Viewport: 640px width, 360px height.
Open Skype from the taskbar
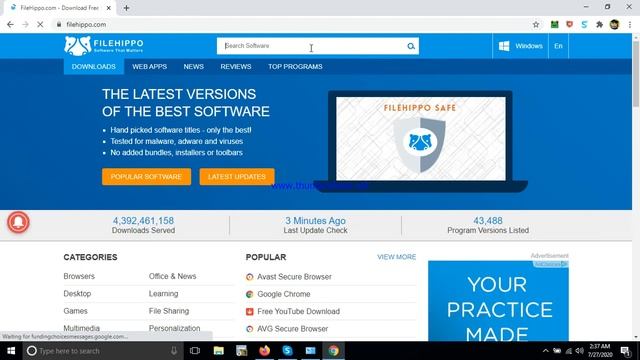(x=287, y=351)
